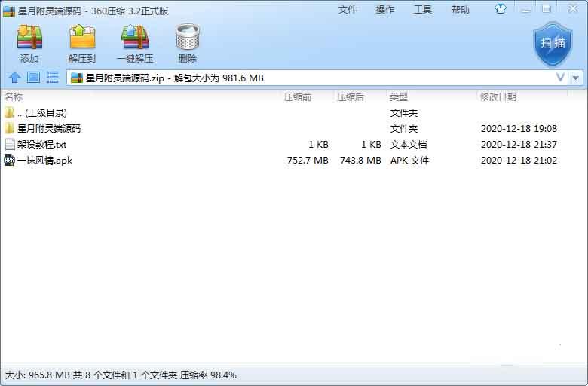The width and height of the screenshot is (588, 386).
Task: Select the 架设教程.txt file
Action: (x=41, y=144)
